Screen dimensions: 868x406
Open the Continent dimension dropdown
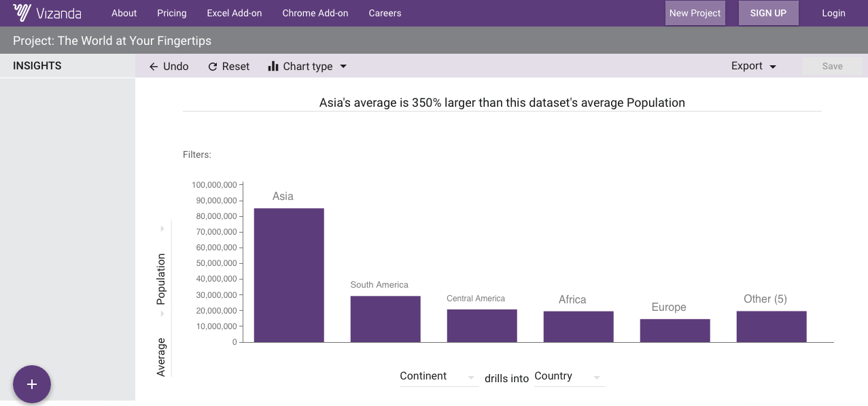pyautogui.click(x=470, y=377)
